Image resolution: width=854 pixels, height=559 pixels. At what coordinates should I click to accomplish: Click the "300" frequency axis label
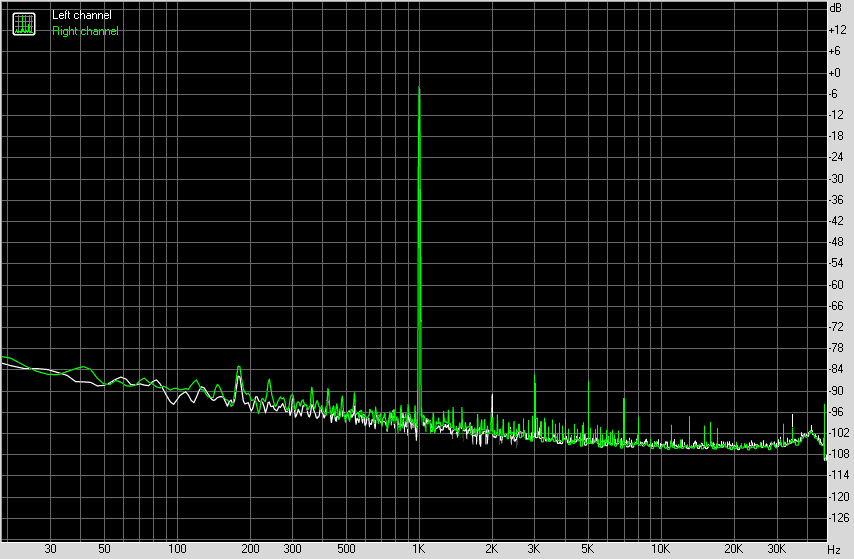click(x=292, y=549)
